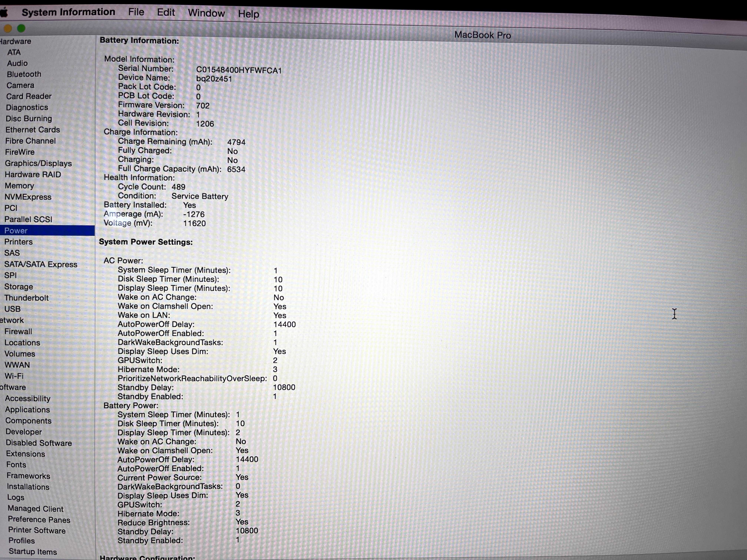Viewport: 747px width, 560px height.
Task: Select WWAN in the sidebar
Action: 17,365
